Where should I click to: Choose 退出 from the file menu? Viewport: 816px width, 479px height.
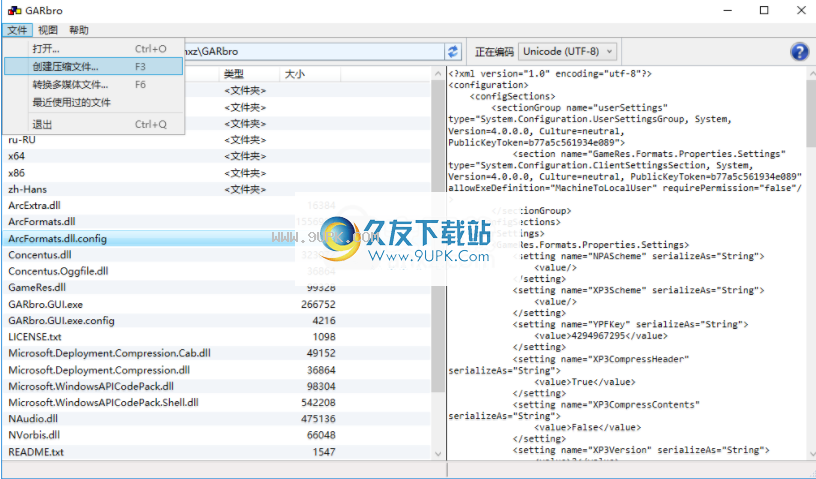[94, 124]
